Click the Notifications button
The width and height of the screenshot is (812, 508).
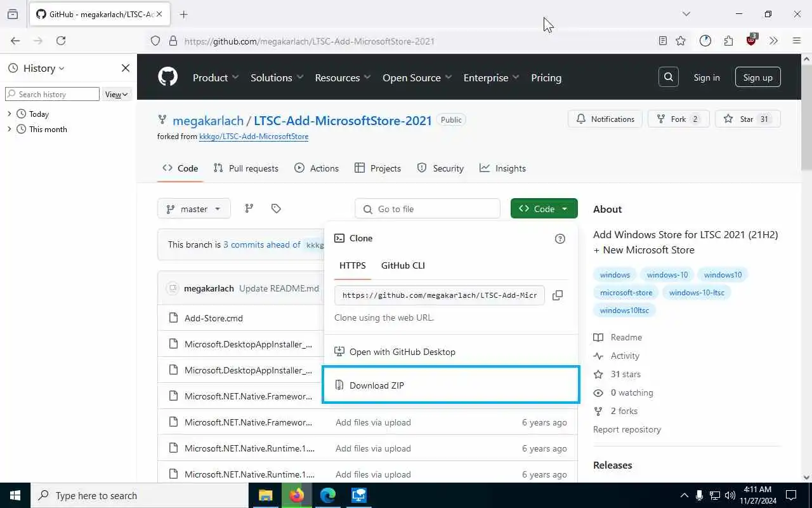coord(605,119)
